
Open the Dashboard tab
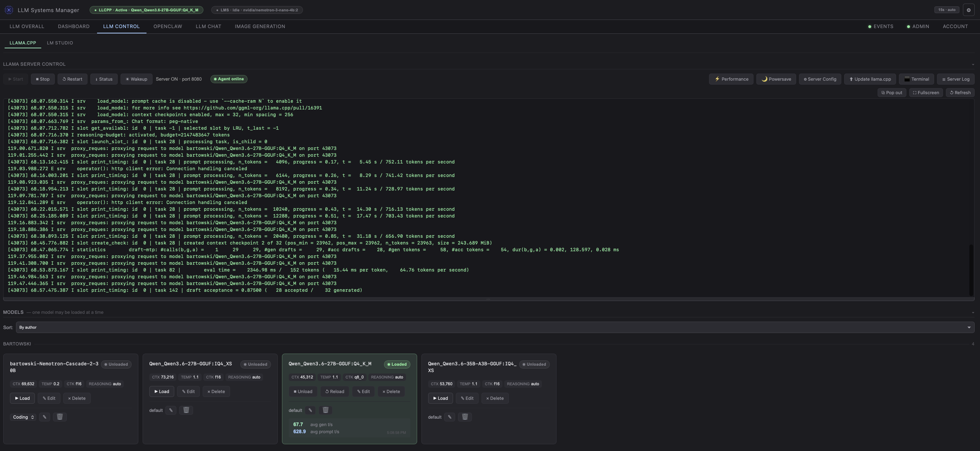[x=74, y=26]
